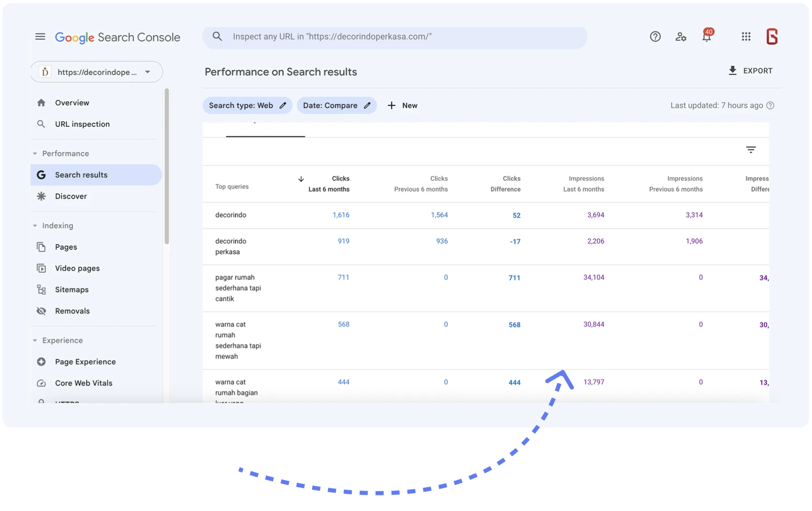Sort by Impressions Last 6 months header
The image size is (812, 511).
click(583, 184)
